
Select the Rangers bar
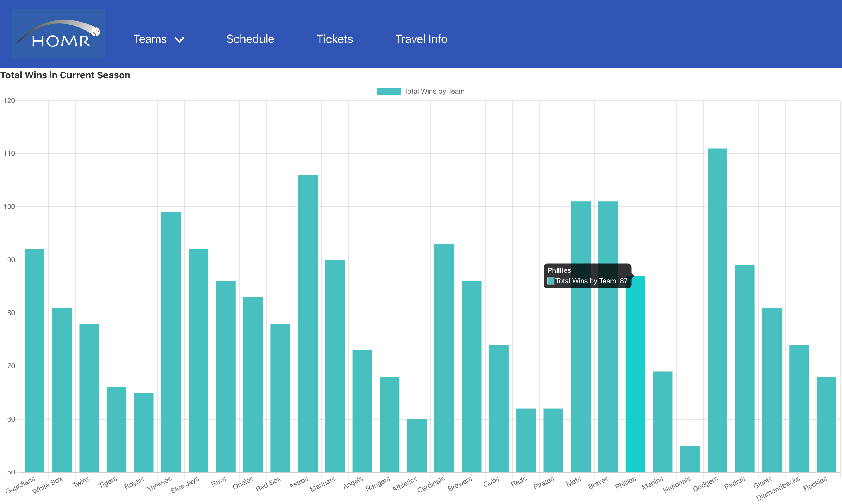(390, 424)
